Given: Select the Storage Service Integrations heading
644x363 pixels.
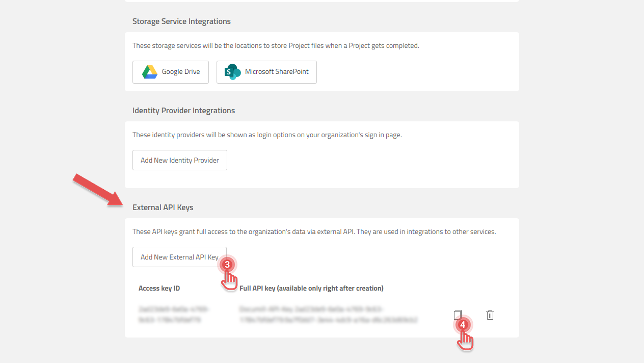Looking at the screenshot, I should coord(181,21).
